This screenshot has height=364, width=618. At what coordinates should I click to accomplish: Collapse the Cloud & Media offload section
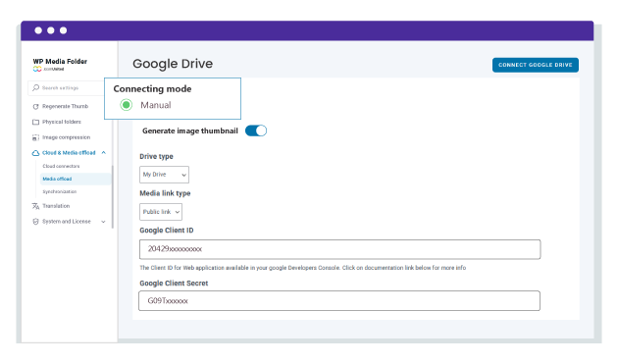104,153
